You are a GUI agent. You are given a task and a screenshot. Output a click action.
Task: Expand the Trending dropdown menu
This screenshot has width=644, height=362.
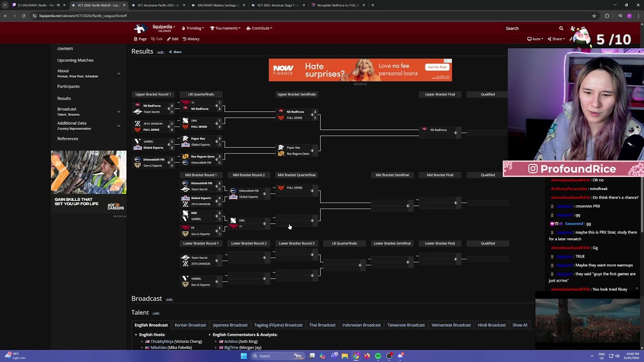(193, 28)
